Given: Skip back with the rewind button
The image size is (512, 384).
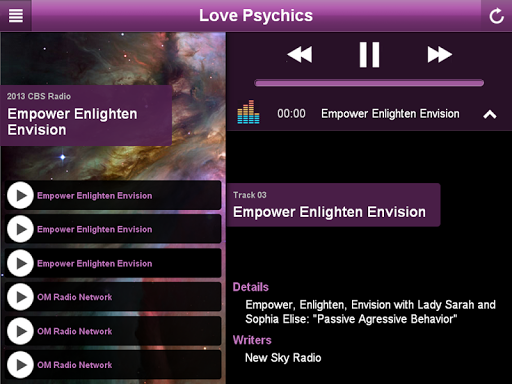Looking at the screenshot, I should [x=300, y=54].
